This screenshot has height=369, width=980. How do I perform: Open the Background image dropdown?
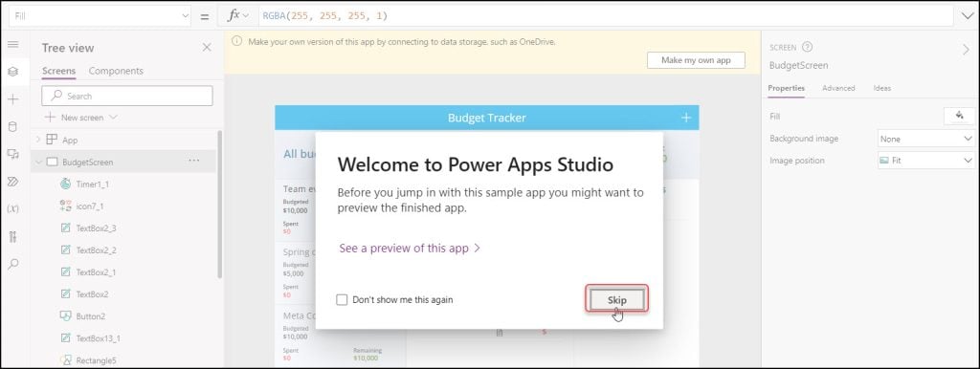point(926,139)
